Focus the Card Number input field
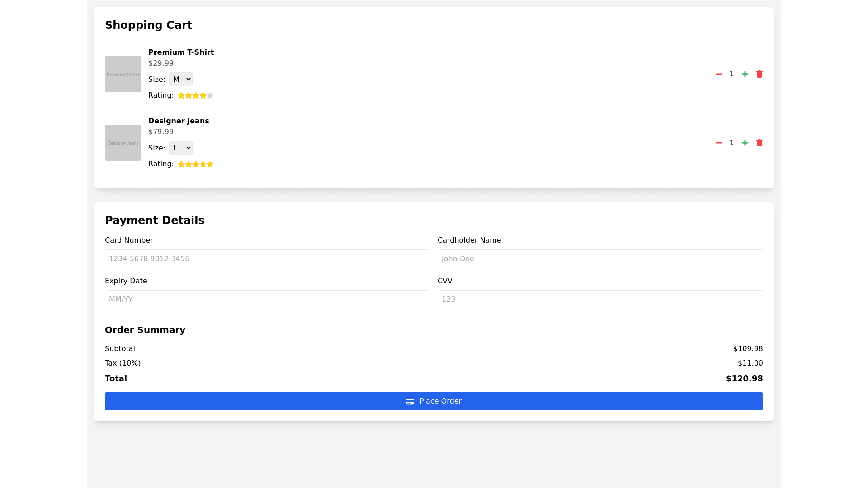The image size is (868, 488). pos(268,259)
